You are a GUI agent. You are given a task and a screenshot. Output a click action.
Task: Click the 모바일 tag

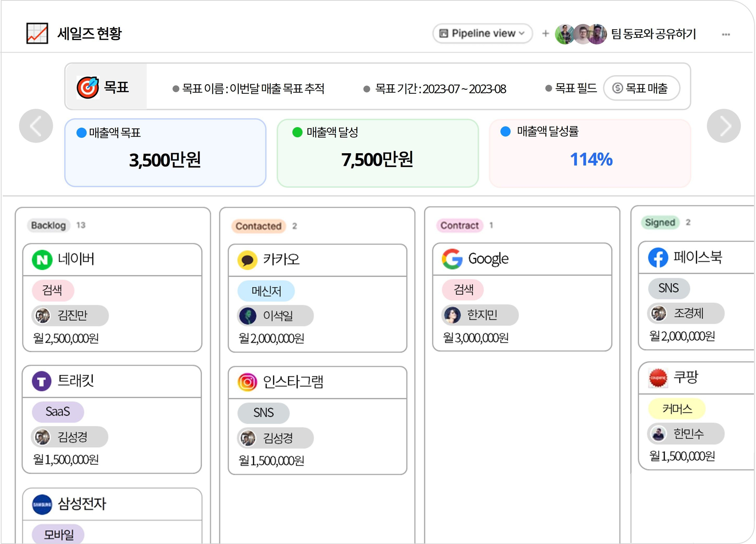[x=58, y=534]
